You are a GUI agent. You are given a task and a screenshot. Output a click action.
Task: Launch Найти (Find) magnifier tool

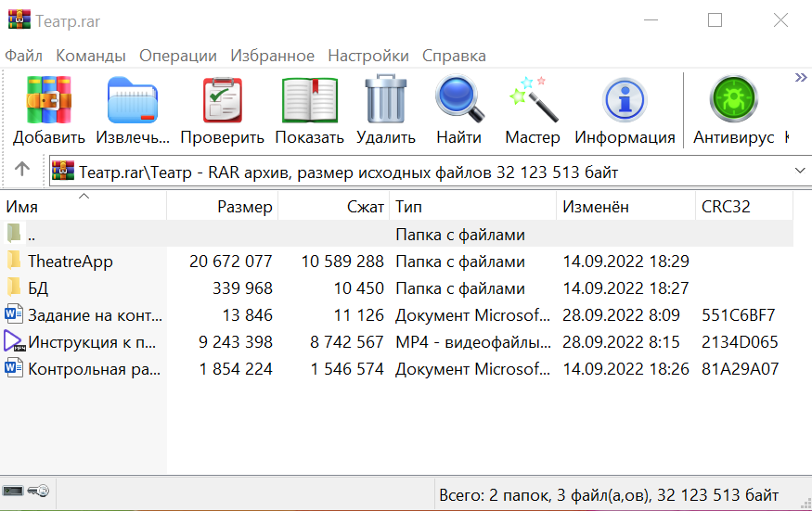[458, 100]
